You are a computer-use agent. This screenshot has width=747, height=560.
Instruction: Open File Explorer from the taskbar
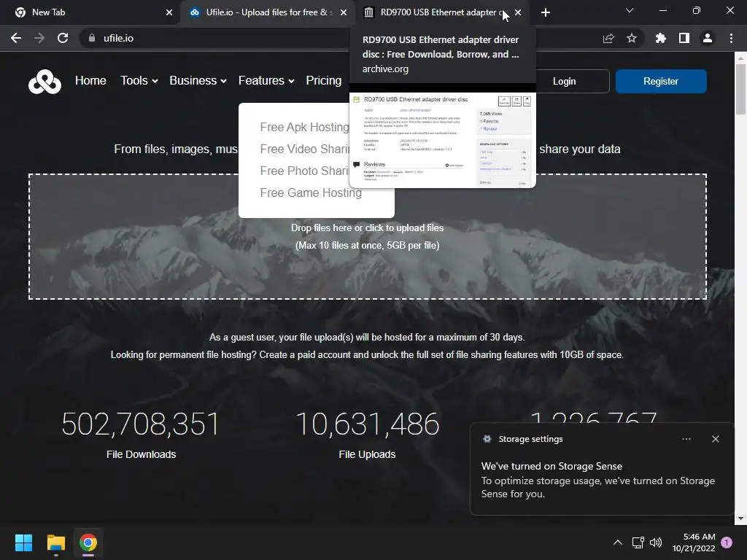(55, 542)
